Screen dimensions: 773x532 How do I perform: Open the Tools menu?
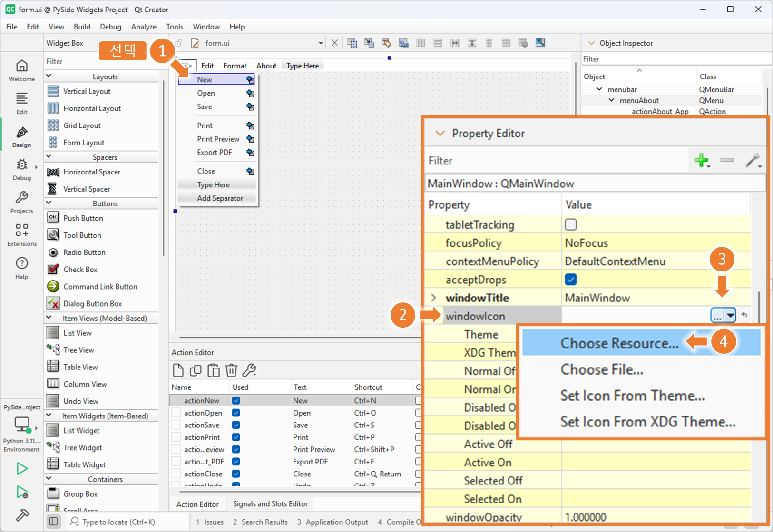pos(174,27)
